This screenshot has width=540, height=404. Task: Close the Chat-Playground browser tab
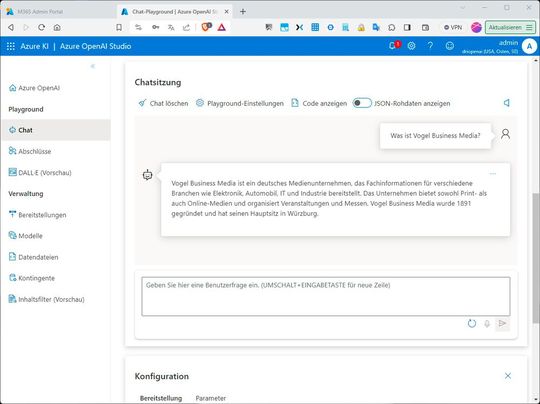point(227,12)
